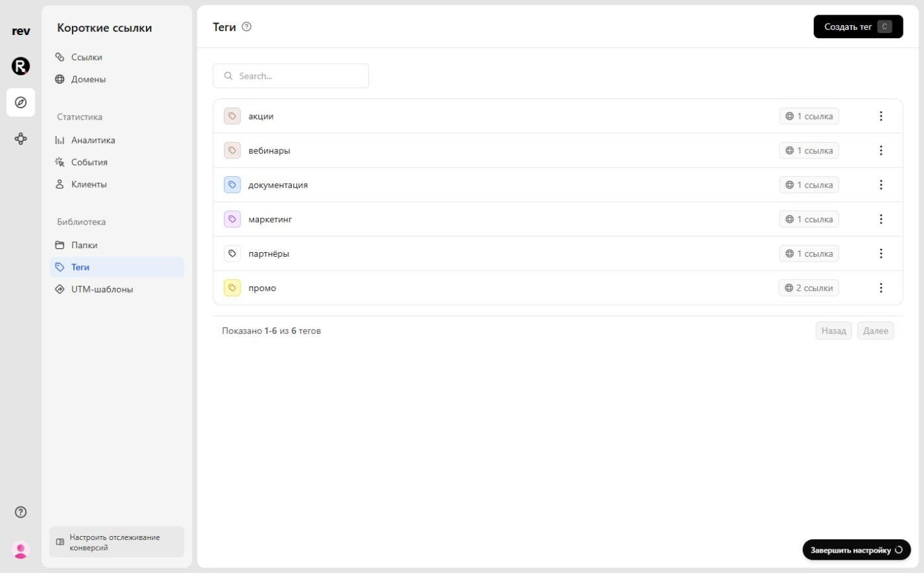Click Настроить отслеживание конверсий card
This screenshot has width=924, height=573.
(117, 542)
